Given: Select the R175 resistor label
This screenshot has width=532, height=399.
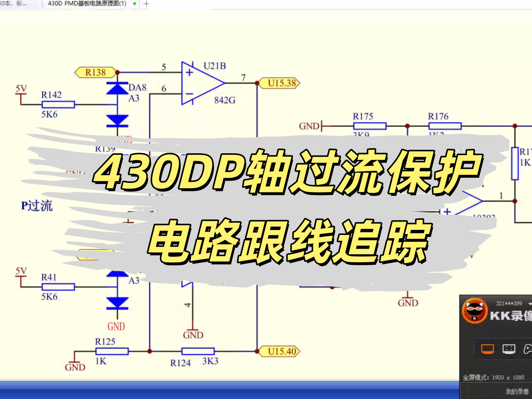Looking at the screenshot, I should (x=363, y=116).
